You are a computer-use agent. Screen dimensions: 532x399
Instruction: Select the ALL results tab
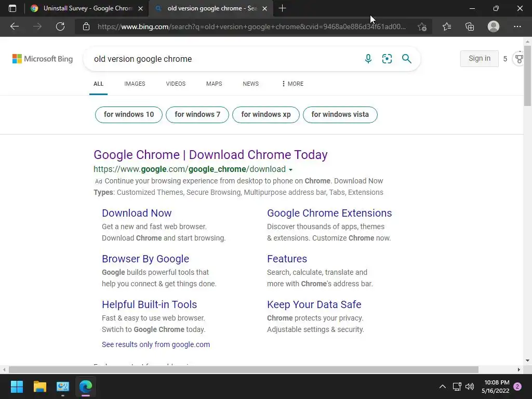[98, 84]
